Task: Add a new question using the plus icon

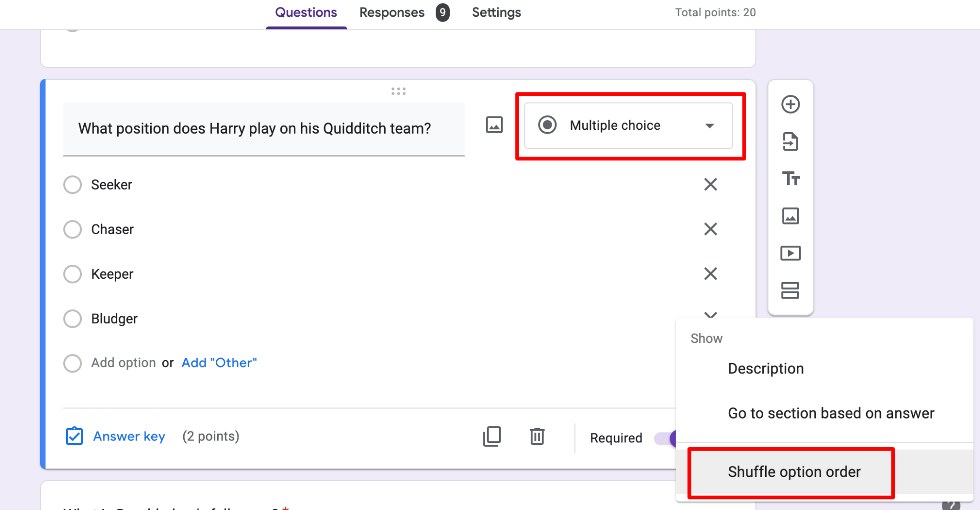Action: (791, 104)
